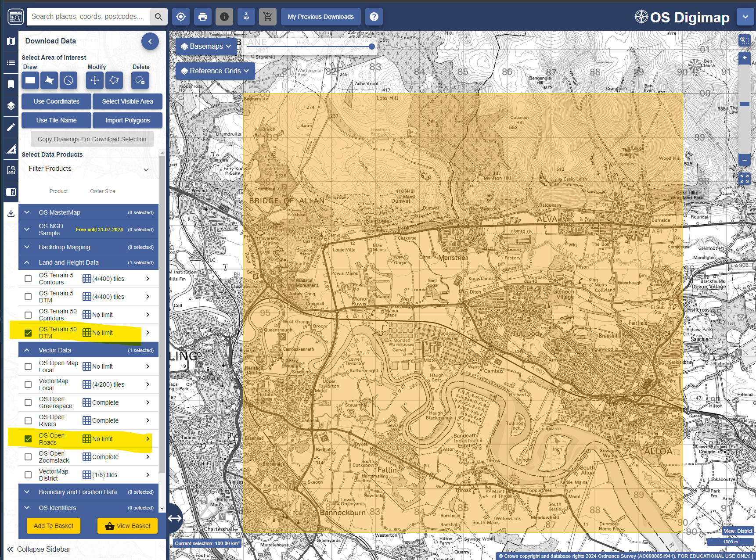Open the overlays layers sidebar icon
The image size is (756, 560).
[x=11, y=106]
